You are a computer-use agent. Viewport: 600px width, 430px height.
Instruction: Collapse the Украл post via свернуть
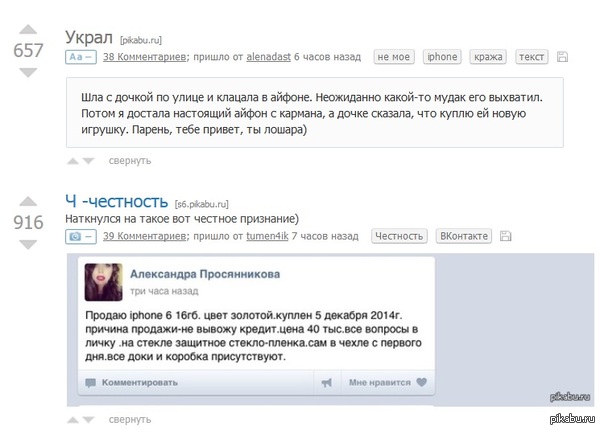(x=130, y=161)
